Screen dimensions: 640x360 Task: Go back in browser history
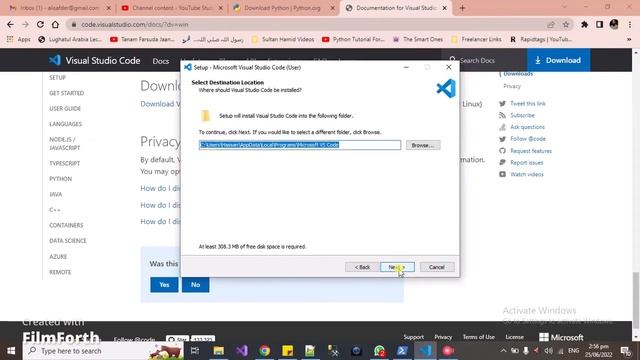tap(10, 24)
